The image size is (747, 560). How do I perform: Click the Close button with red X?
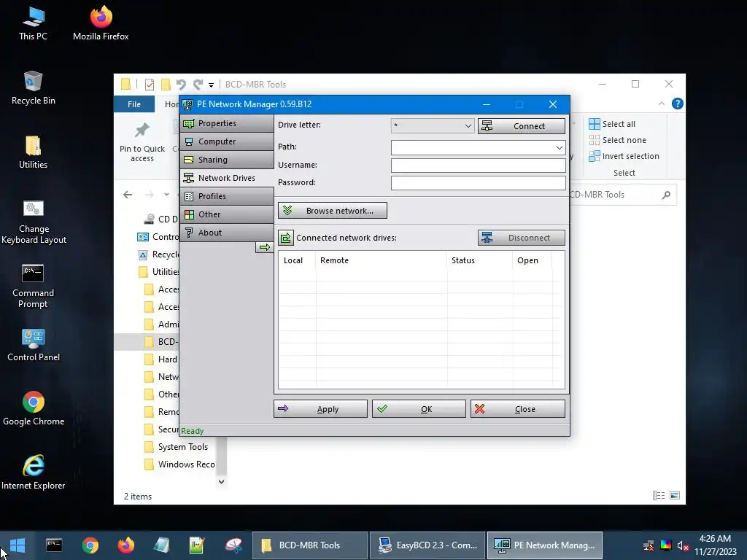(518, 409)
